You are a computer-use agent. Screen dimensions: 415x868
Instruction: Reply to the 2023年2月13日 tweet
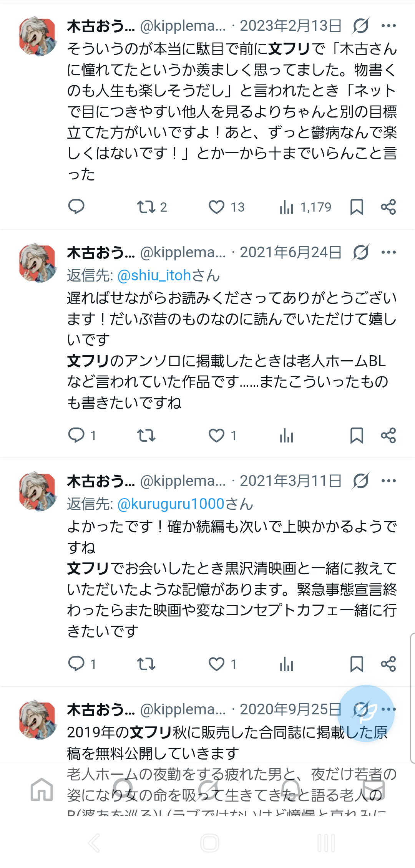76,207
